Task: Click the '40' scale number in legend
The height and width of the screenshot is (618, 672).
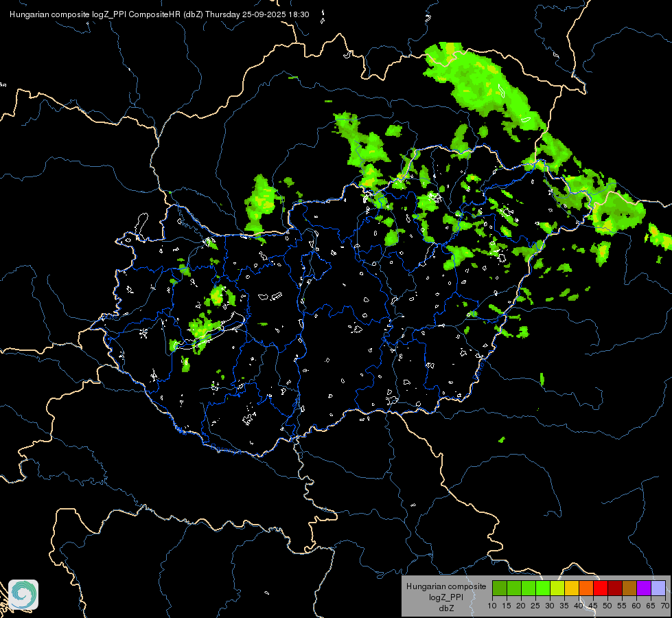Action: coord(579,606)
